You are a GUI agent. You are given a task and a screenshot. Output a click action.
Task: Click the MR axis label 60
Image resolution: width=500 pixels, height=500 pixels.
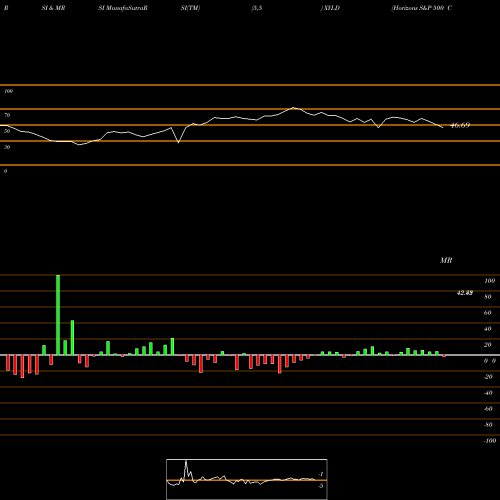tap(488, 313)
